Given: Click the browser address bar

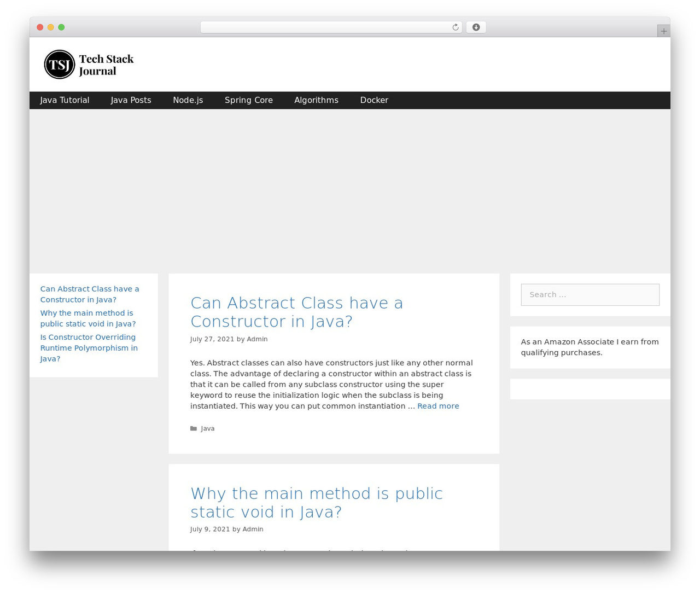Looking at the screenshot, I should [331, 27].
